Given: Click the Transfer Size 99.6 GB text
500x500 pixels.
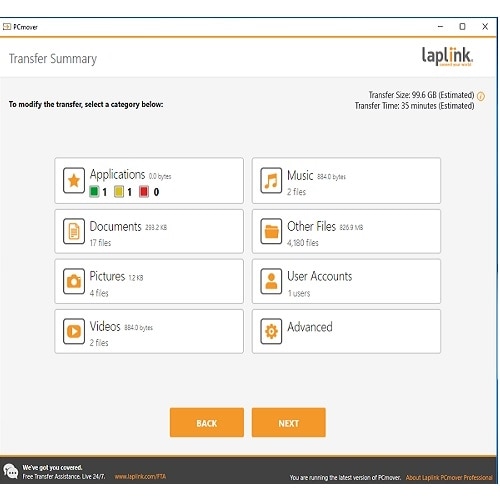Looking at the screenshot, I should [421, 95].
